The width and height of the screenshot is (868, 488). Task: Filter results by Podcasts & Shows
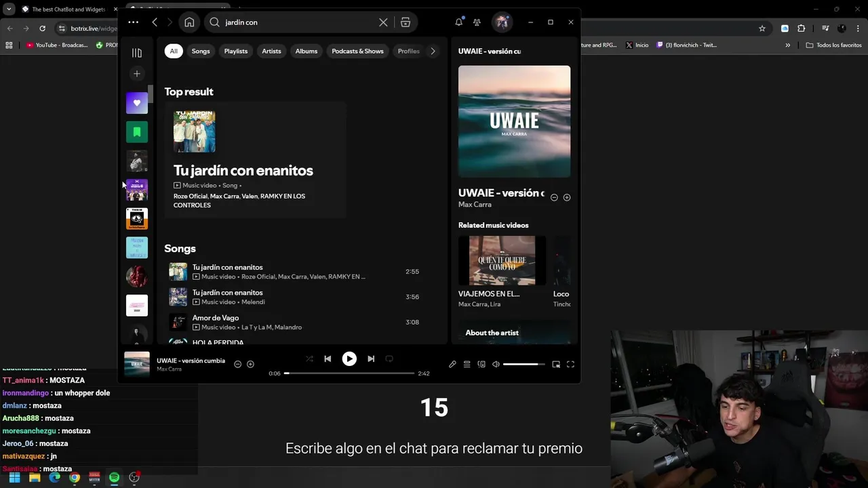coord(357,51)
